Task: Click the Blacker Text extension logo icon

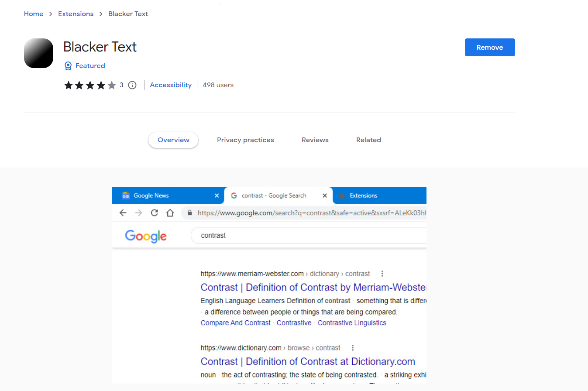Action: 38,53
